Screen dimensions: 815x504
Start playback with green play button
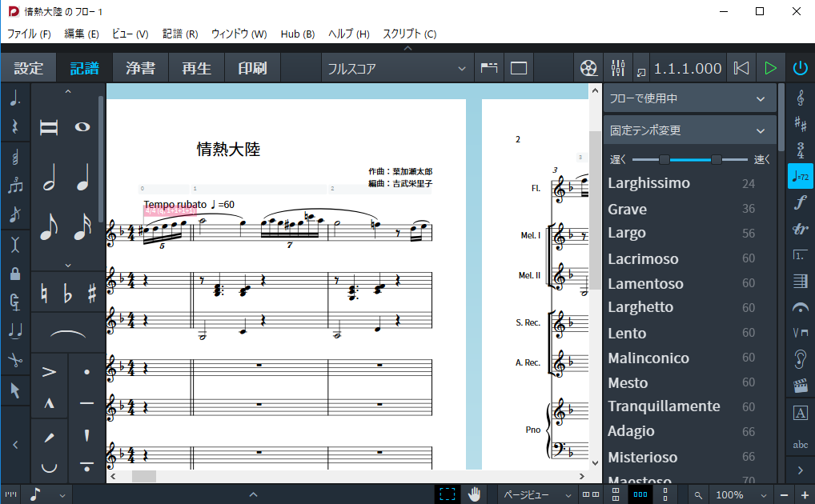coord(770,68)
